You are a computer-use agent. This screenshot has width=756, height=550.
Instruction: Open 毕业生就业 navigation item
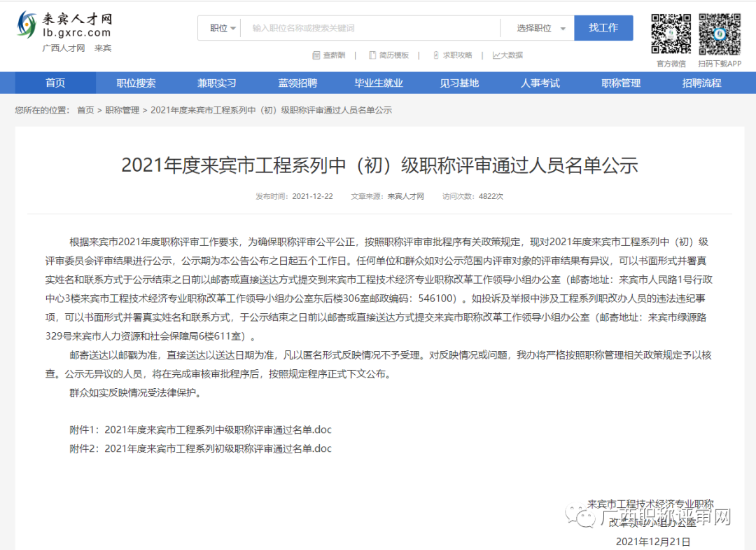pos(379,83)
